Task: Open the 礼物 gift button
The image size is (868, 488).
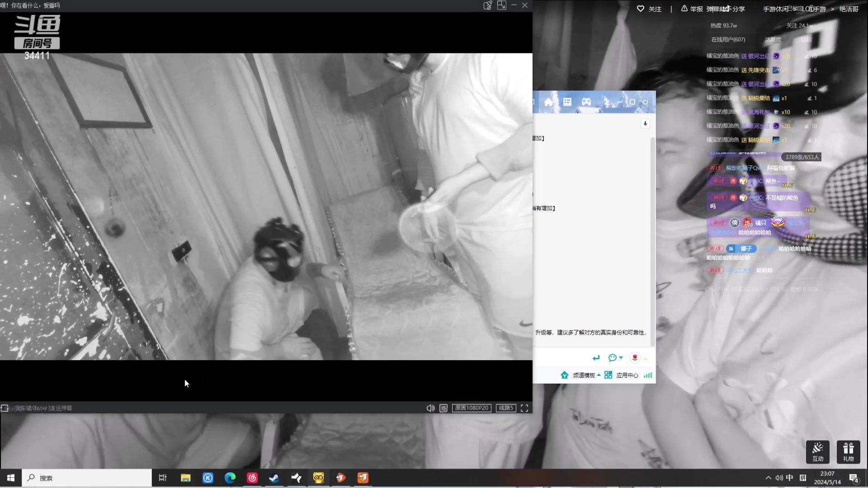Action: 848,452
